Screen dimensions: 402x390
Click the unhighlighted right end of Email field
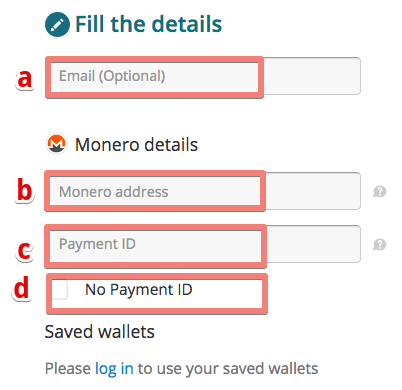pyautogui.click(x=312, y=76)
